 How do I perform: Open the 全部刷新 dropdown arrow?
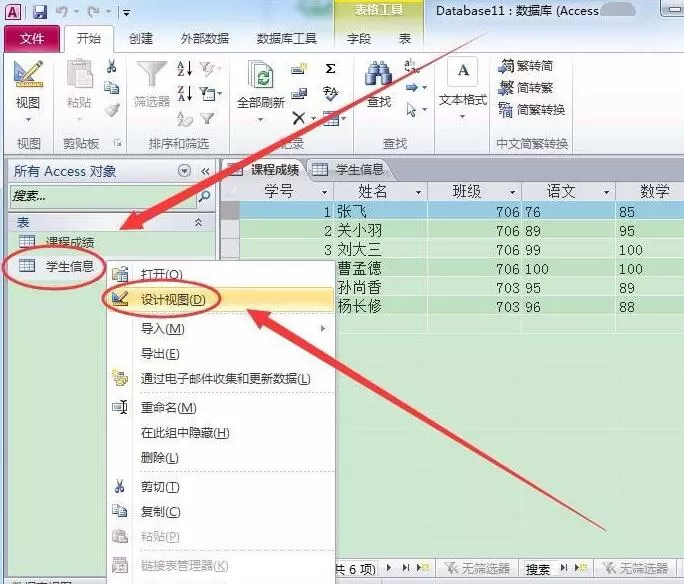click(260, 120)
